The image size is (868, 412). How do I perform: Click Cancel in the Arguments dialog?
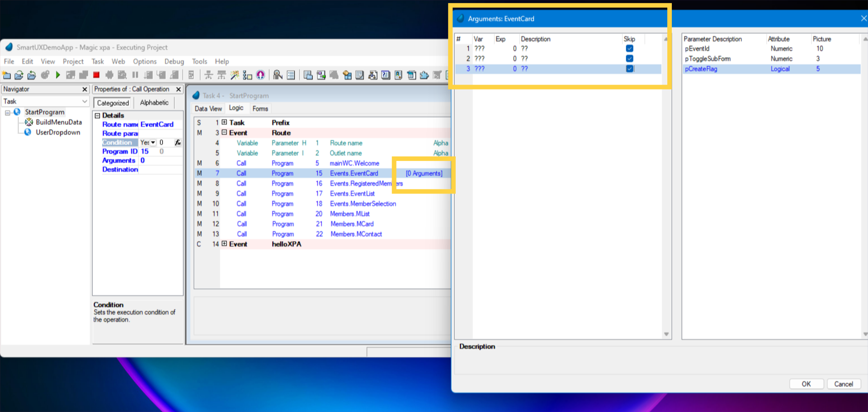(844, 384)
